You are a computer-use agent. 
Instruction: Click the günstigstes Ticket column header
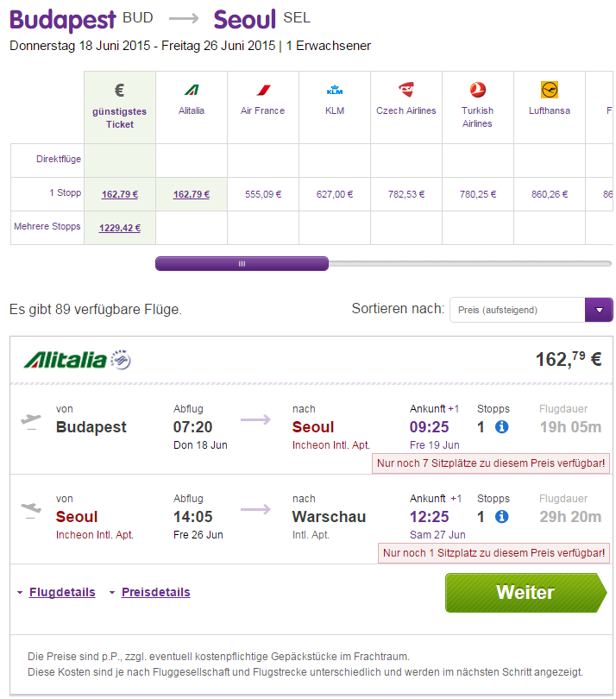coord(120,107)
